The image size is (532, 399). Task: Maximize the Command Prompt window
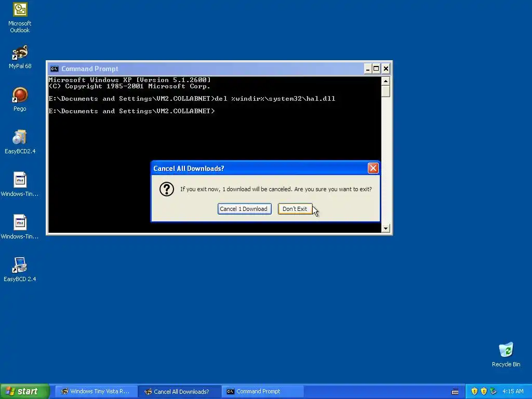(x=376, y=69)
